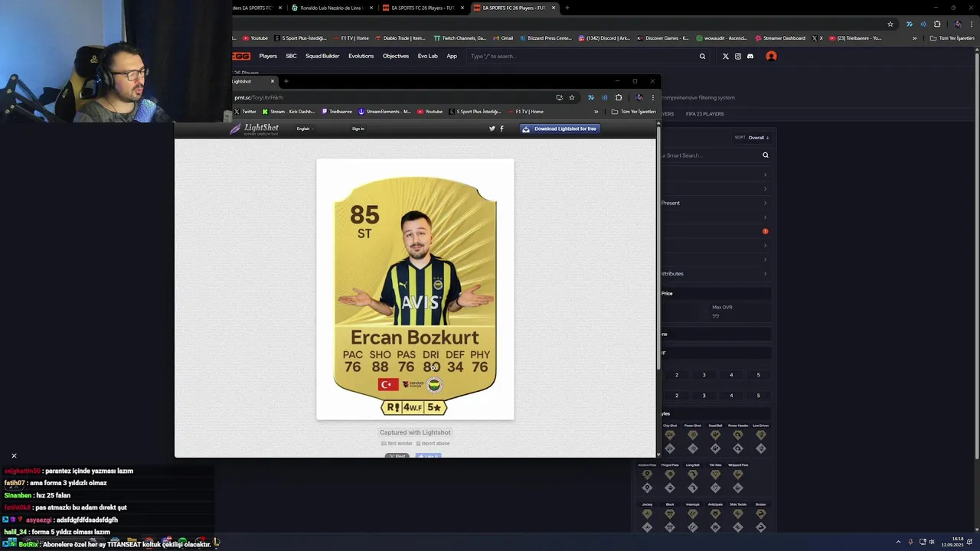Viewport: 980px width, 551px height.
Task: Open the English language dropdown on Lightshot
Action: click(305, 129)
